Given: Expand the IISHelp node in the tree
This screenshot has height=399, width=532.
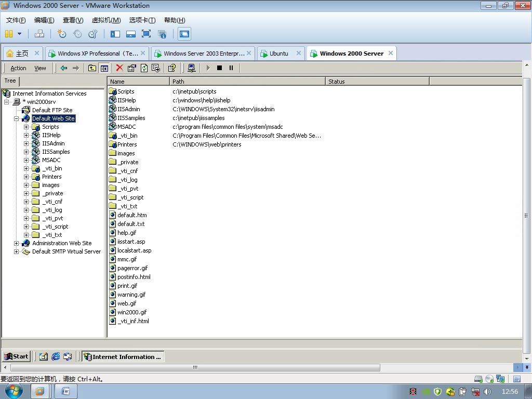Looking at the screenshot, I should [x=26, y=135].
